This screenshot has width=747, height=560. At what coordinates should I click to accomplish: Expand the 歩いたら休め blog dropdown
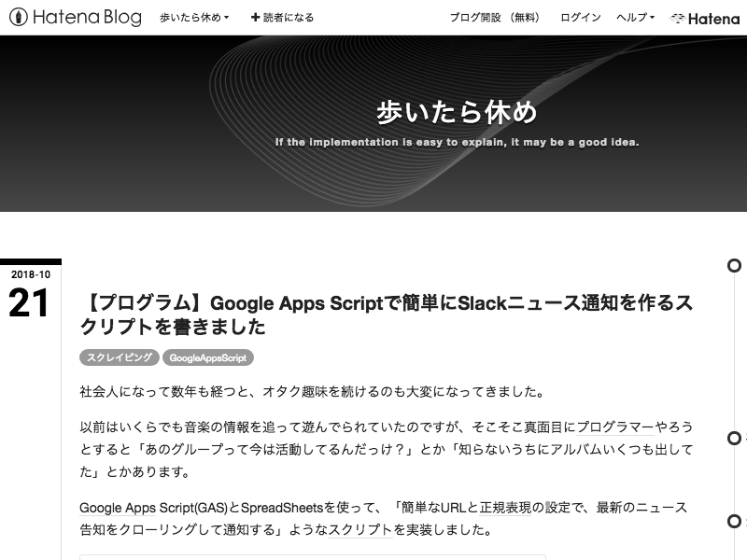pyautogui.click(x=194, y=18)
